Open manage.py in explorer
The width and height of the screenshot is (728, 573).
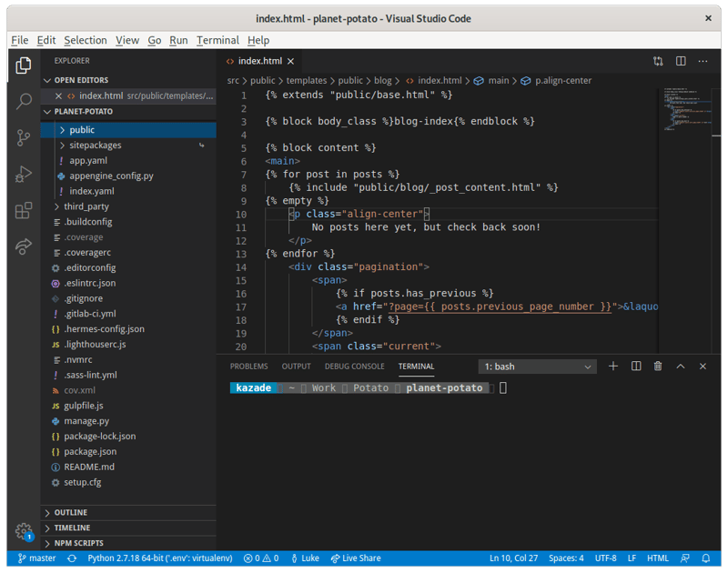pos(128,421)
